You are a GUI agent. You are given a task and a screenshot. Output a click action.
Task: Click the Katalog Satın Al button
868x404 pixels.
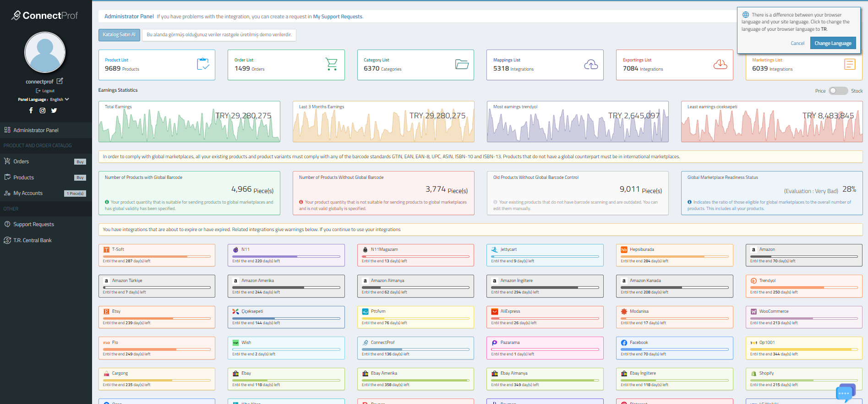click(x=119, y=35)
